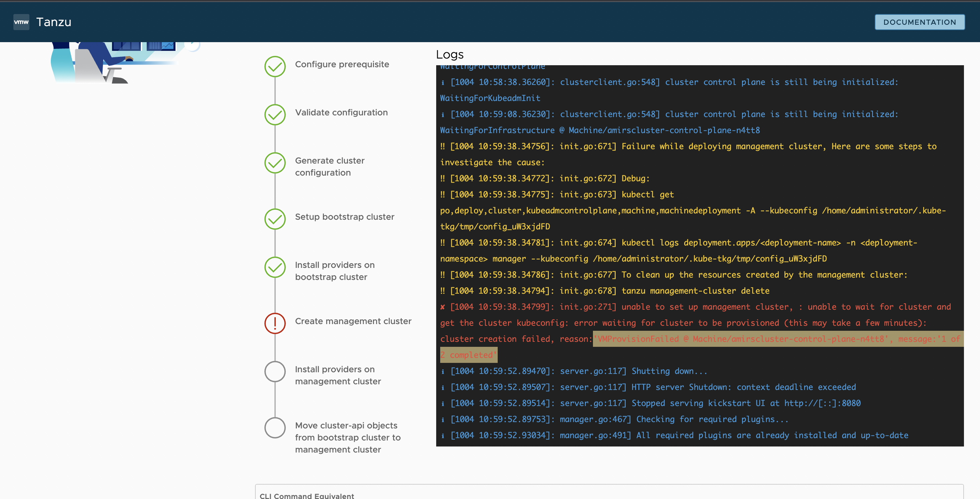Click the Logs panel heading
The image size is (980, 499).
[450, 55]
